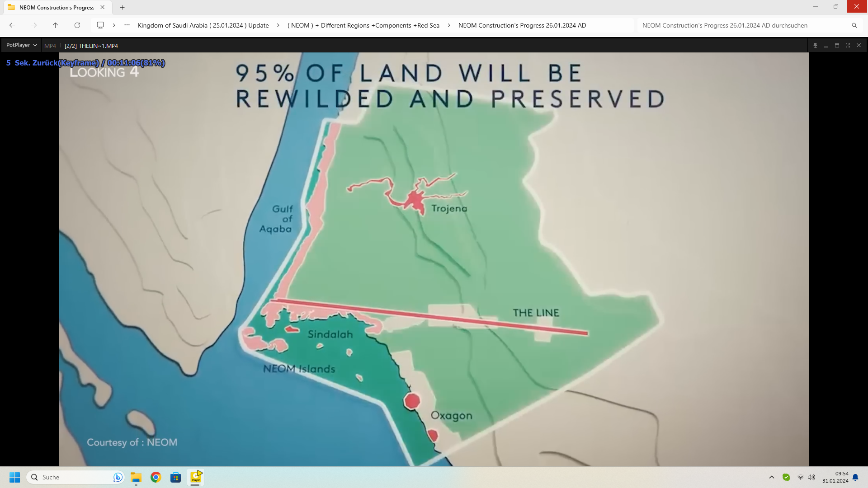This screenshot has width=868, height=488.
Task: Open Kingdom of Saudi Arabia (25.01.2024) Update breadcrumb
Action: tap(203, 25)
